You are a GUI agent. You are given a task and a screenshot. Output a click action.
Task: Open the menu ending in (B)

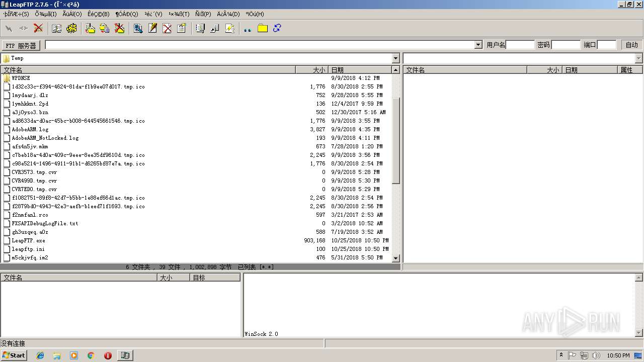tap(99, 14)
